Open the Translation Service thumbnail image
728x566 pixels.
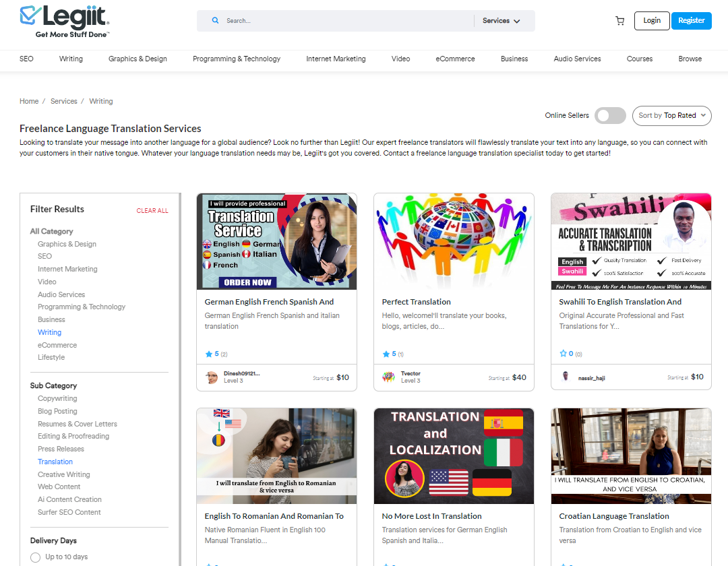point(277,242)
